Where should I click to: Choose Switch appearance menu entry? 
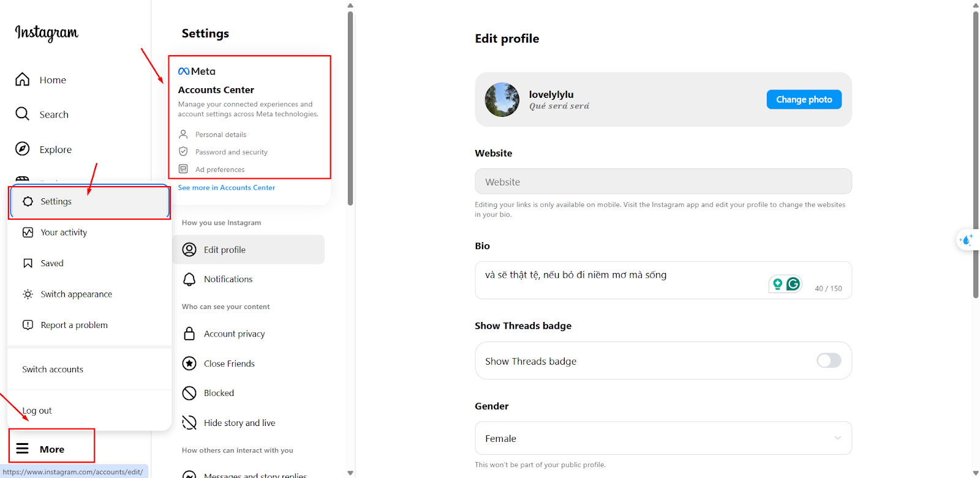pos(89,294)
